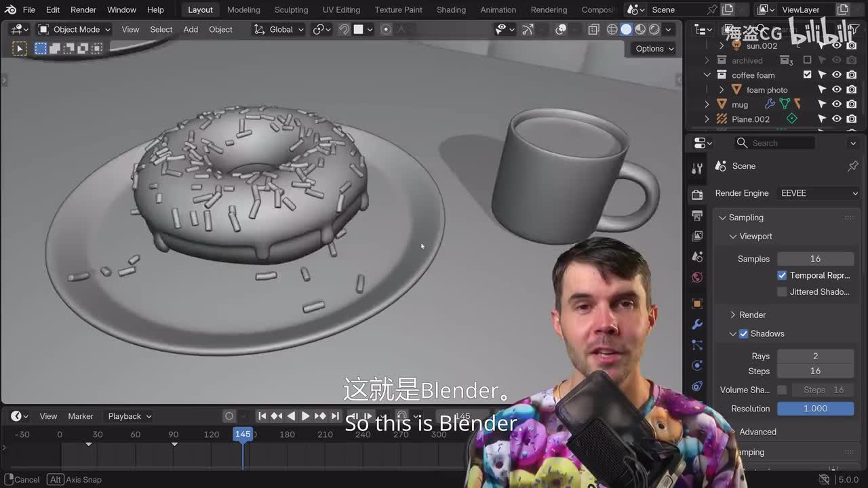Hide foam photo with its eye icon
Screen dimensions: 868x488
(x=837, y=89)
